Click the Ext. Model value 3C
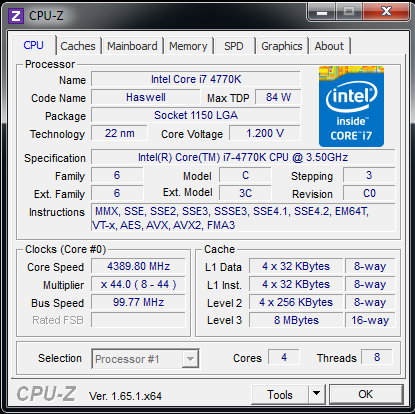 (245, 193)
